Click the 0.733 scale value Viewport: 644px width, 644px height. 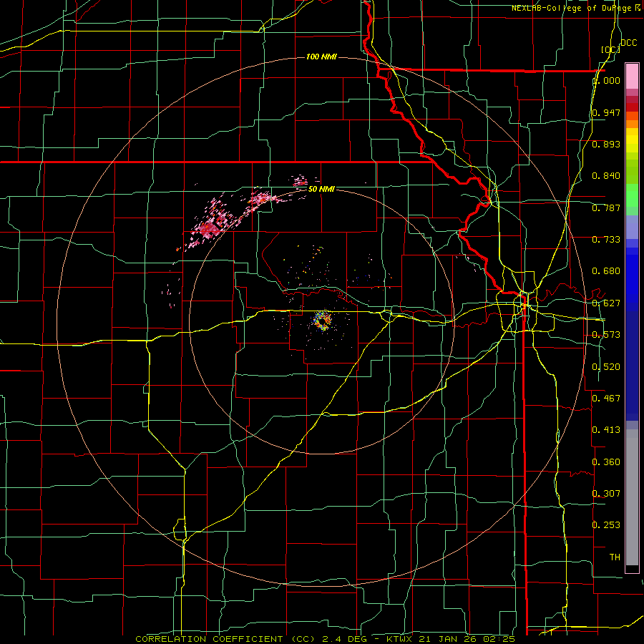tap(606, 240)
